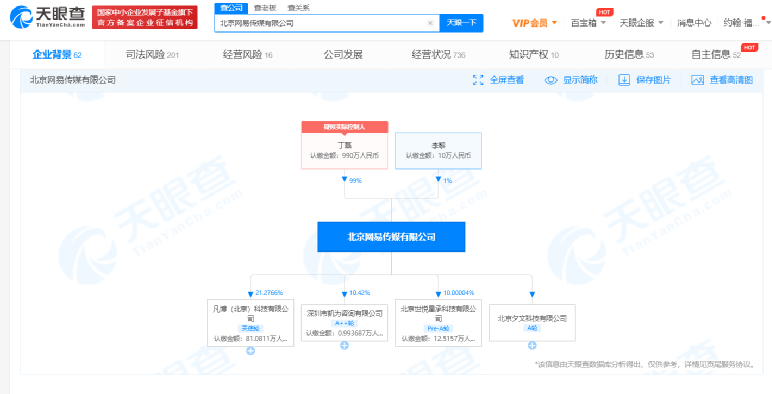Open the user account dropdown 约翰
772x394 pixels.
point(747,23)
